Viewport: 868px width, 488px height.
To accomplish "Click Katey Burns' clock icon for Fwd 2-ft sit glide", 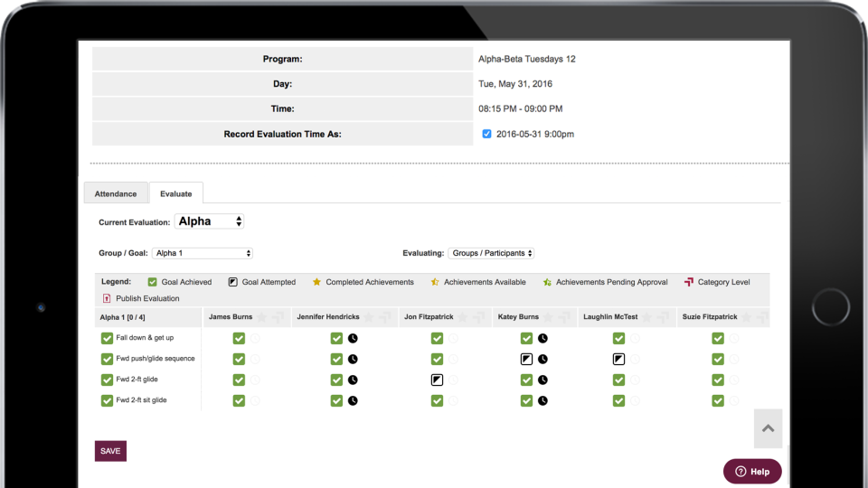I will pos(542,400).
